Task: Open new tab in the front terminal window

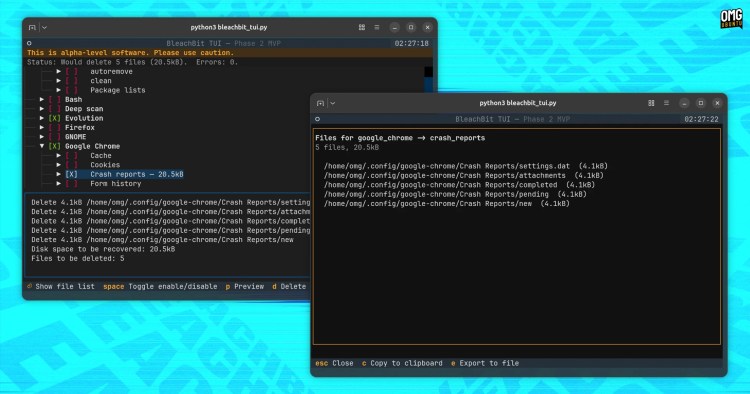Action: pyautogui.click(x=320, y=103)
